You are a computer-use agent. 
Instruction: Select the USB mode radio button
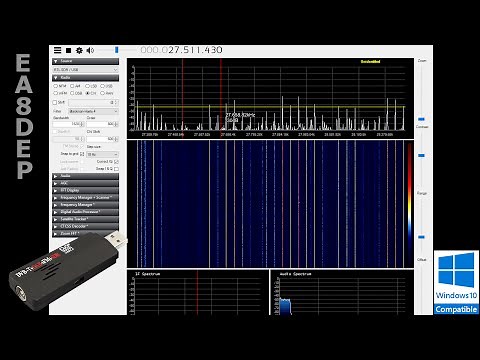103,86
